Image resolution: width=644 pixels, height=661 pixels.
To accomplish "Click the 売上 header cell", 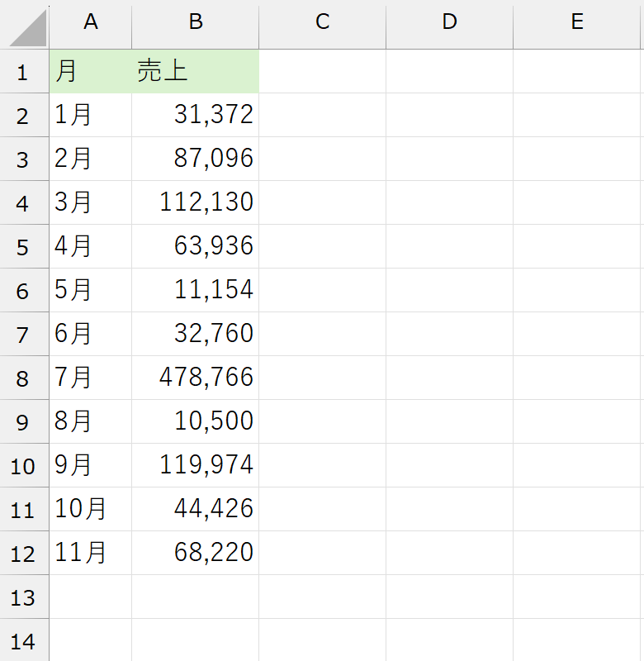I will [196, 72].
